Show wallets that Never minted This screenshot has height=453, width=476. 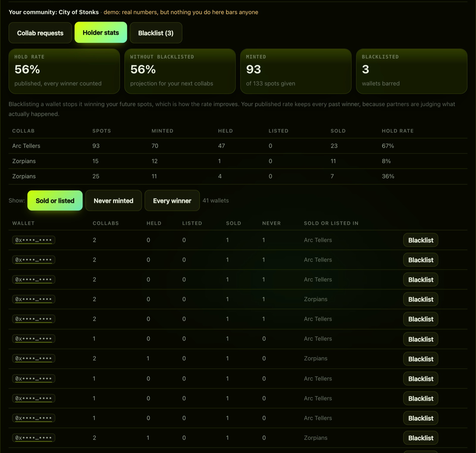point(114,201)
